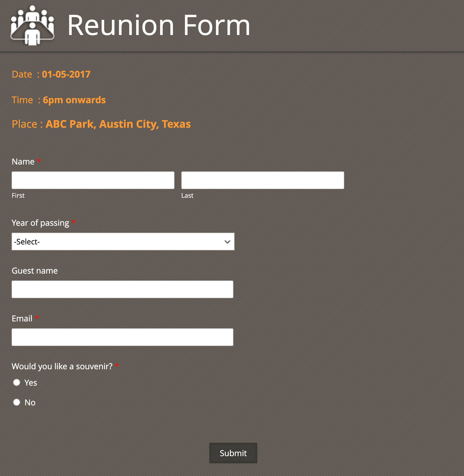Choose the No souvenir radio button
This screenshot has width=464, height=476.
tap(17, 402)
